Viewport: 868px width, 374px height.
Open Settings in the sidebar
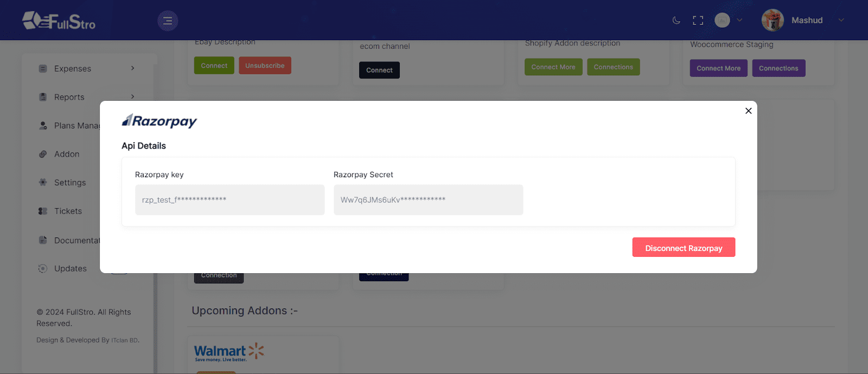(x=70, y=183)
